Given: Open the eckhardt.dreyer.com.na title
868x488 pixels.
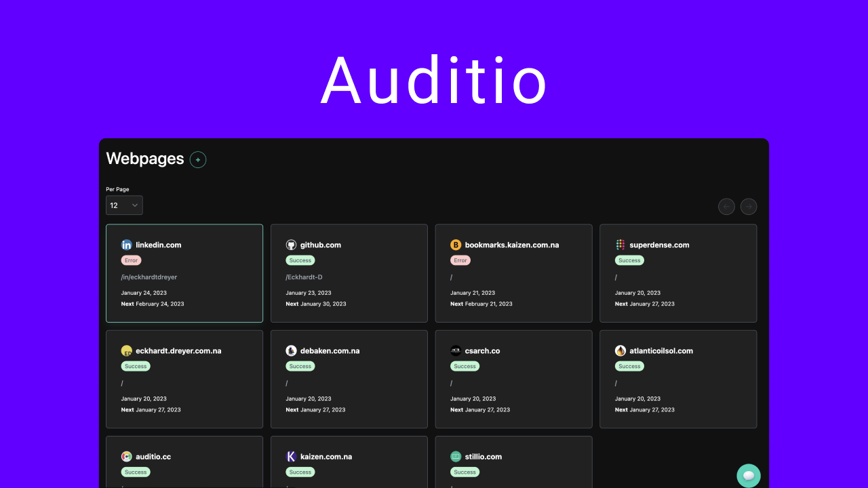Looking at the screenshot, I should click(178, 350).
